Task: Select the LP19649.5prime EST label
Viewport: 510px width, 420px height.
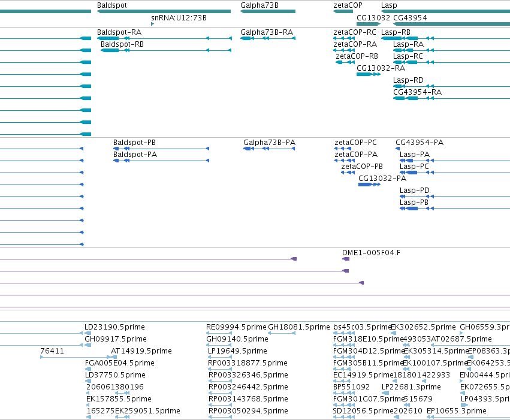Action: (x=237, y=351)
